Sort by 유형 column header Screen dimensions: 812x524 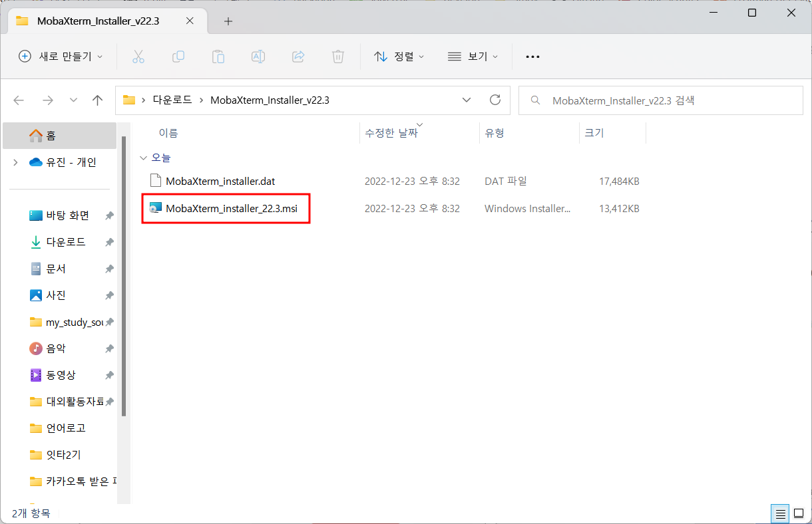pyautogui.click(x=495, y=133)
